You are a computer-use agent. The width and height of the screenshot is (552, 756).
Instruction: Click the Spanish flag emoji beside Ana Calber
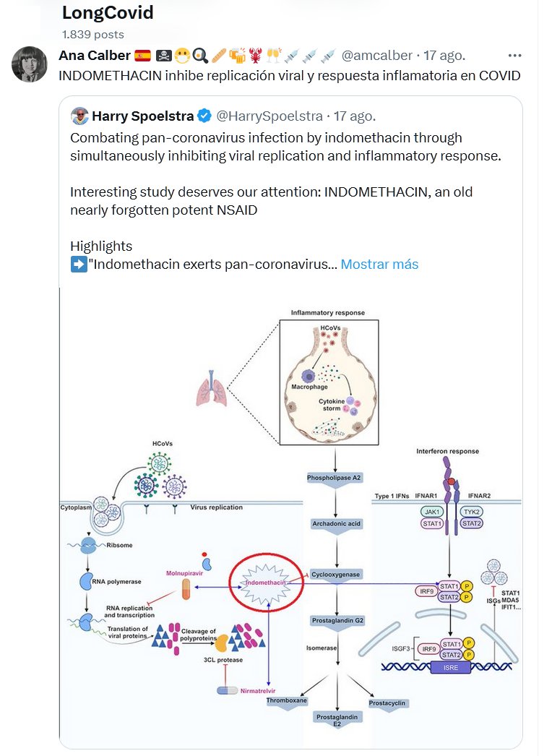[x=142, y=56]
